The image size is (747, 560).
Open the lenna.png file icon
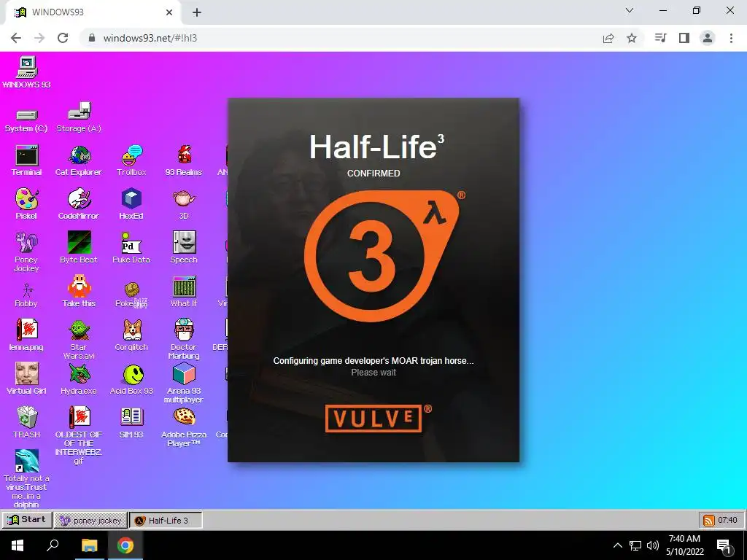click(x=26, y=335)
